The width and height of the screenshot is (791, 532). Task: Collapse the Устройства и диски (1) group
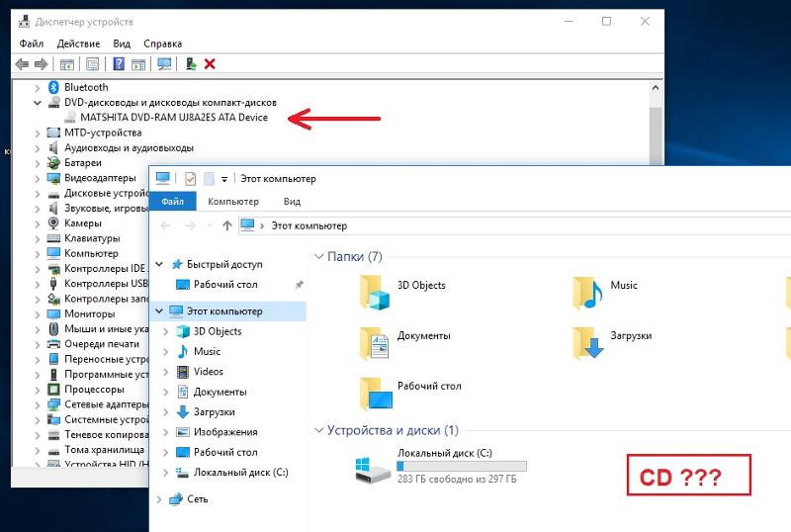click(x=318, y=430)
